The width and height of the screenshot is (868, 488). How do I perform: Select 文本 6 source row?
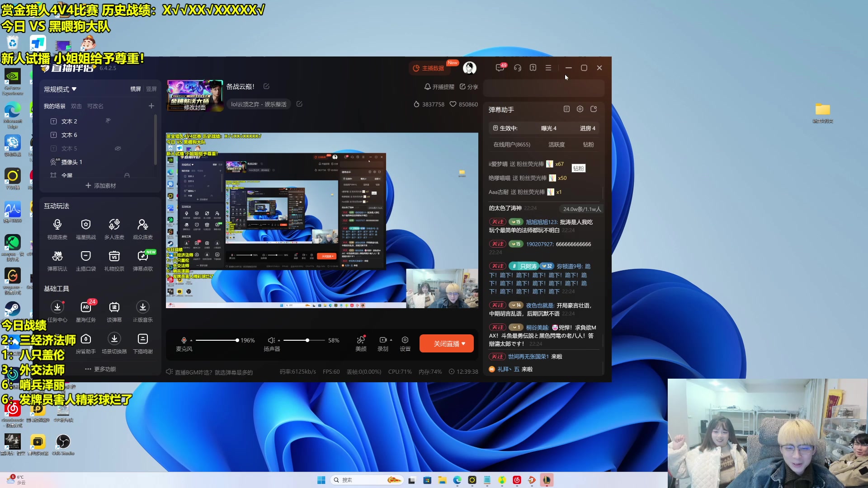tap(99, 135)
